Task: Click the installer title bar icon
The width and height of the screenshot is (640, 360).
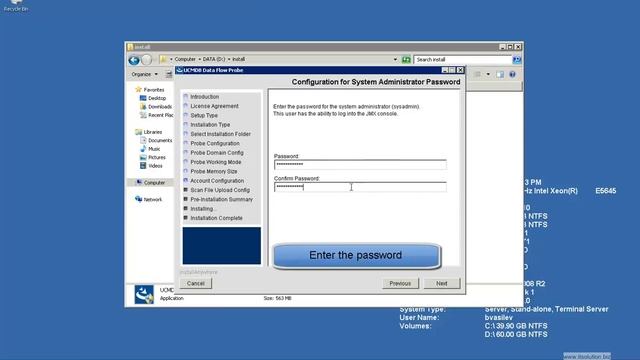Action: pyautogui.click(x=179, y=70)
